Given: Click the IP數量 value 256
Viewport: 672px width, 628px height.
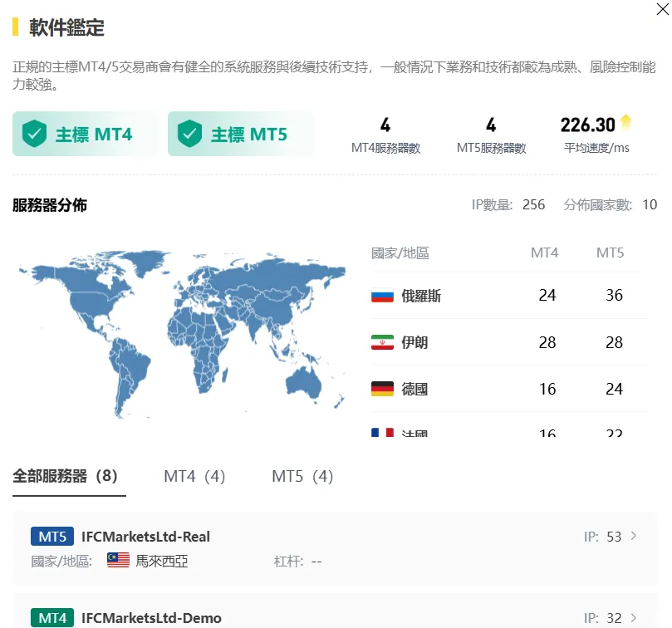Looking at the screenshot, I should coord(533,204).
